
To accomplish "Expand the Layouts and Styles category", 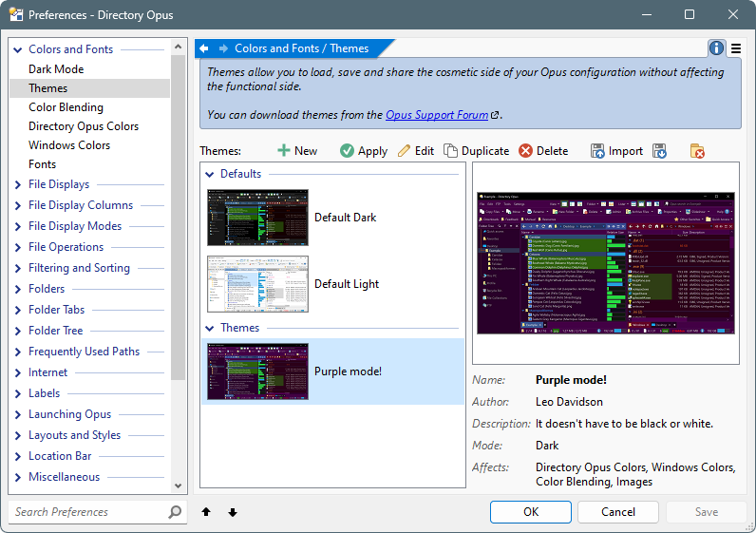I will (18, 435).
